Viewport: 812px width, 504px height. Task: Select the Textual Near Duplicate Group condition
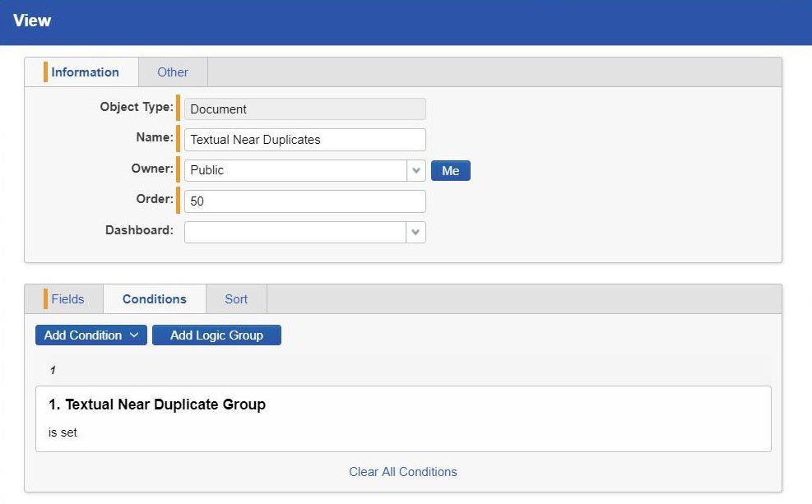click(x=403, y=418)
